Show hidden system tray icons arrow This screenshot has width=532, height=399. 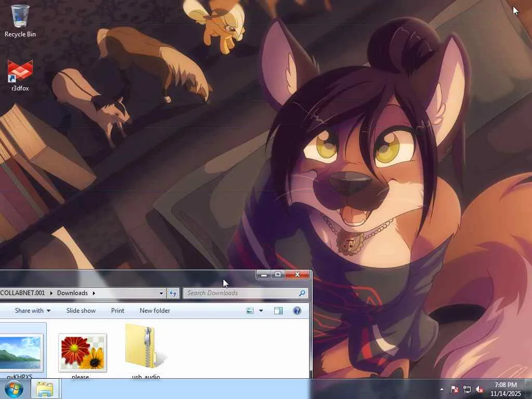tap(442, 389)
